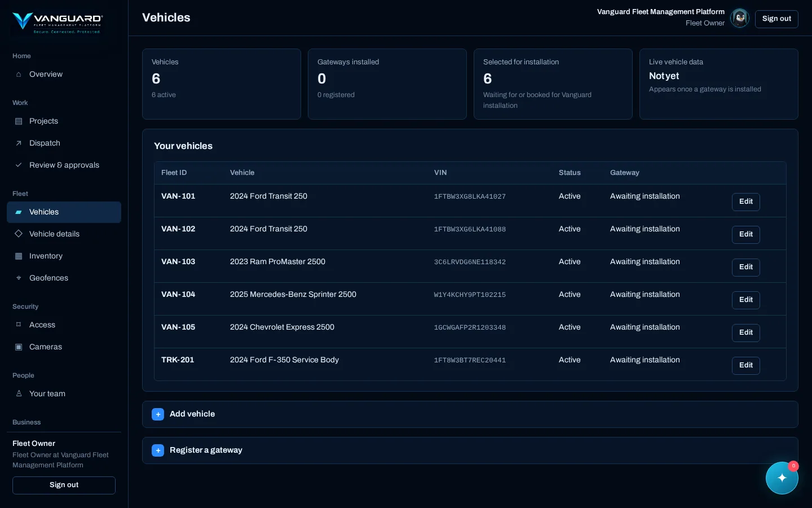
Task: Go to Overview page
Action: (64, 75)
